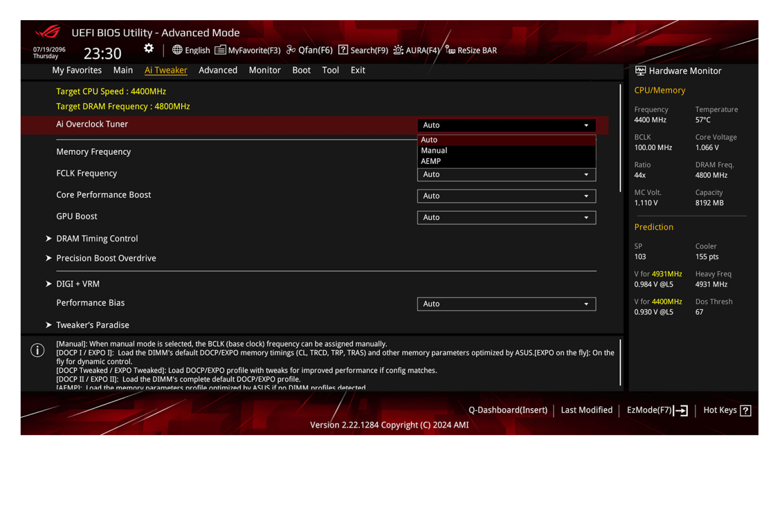Click Target CPU Speed : 4400MHz text

(x=111, y=92)
